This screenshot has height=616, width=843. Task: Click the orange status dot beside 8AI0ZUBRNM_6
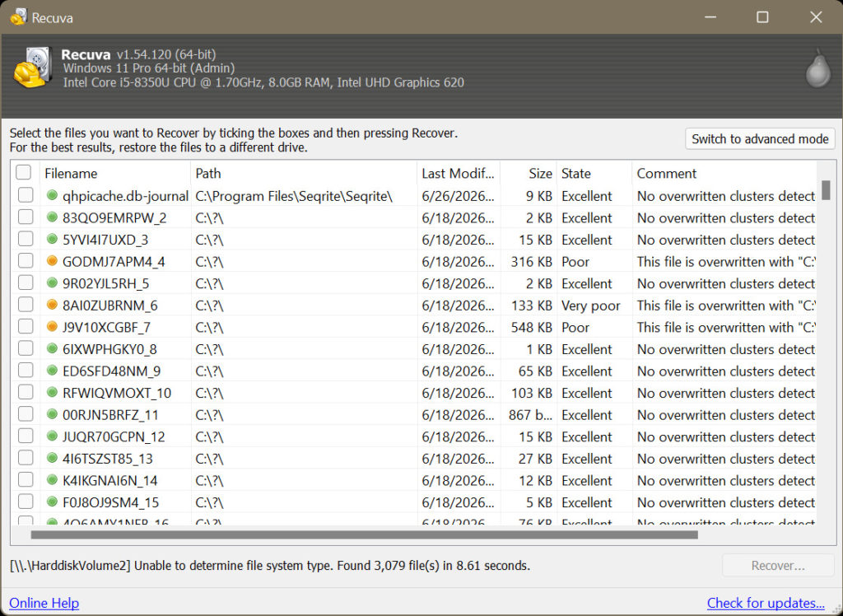click(52, 305)
